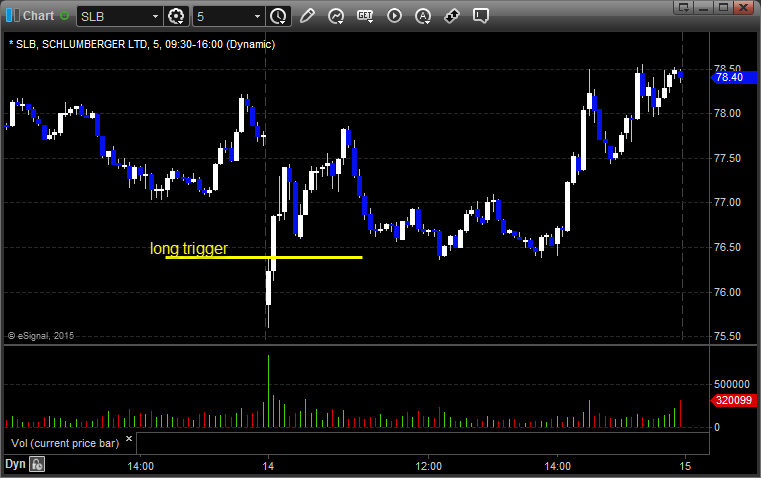Select the yellow 'long trigger' text annotation
Image resolution: width=761 pixels, height=478 pixels.
pos(189,248)
